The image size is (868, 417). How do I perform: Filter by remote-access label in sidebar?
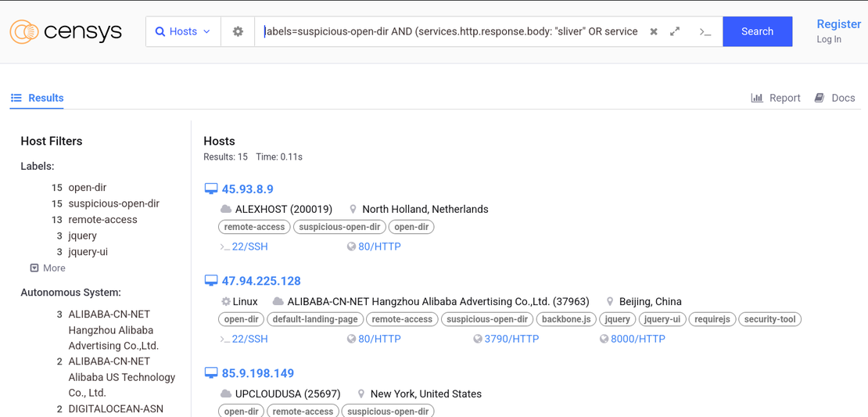(102, 219)
